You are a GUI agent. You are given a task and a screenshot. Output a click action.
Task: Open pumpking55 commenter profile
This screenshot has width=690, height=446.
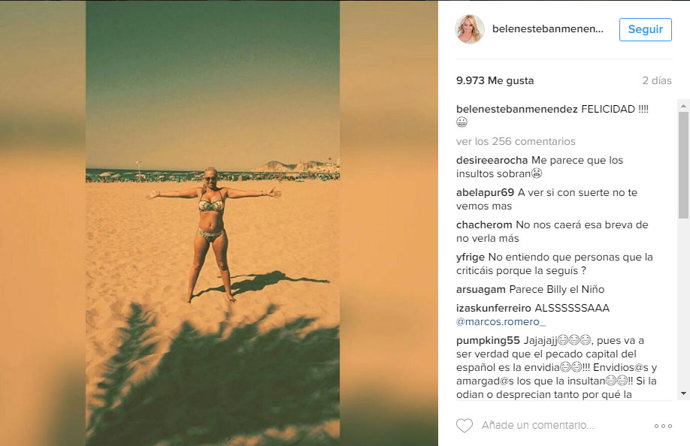click(488, 340)
